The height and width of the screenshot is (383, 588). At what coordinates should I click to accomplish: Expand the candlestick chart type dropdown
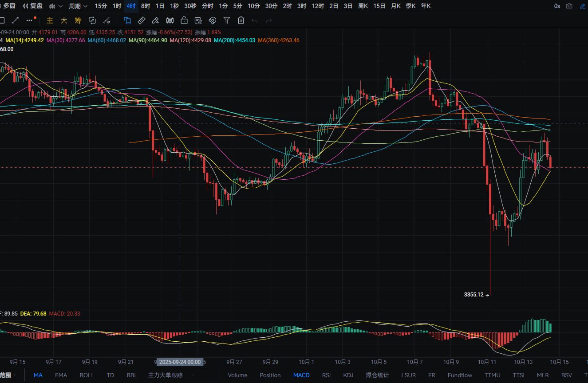(56, 6)
